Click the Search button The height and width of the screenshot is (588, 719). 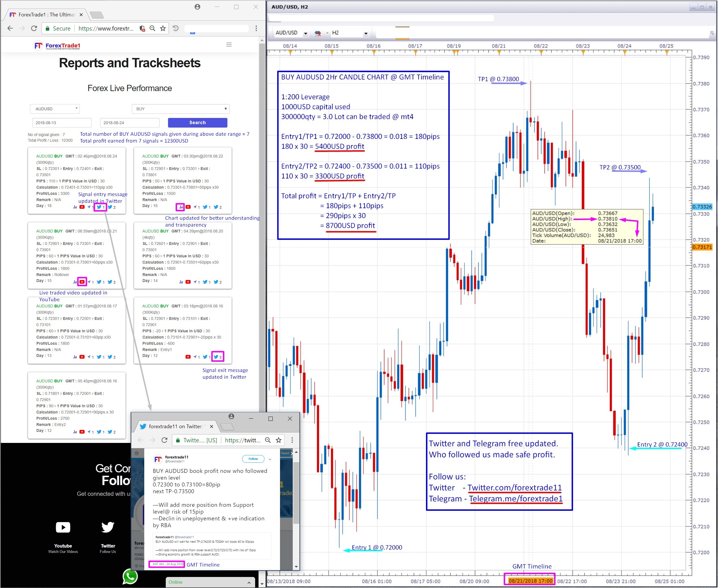(198, 123)
